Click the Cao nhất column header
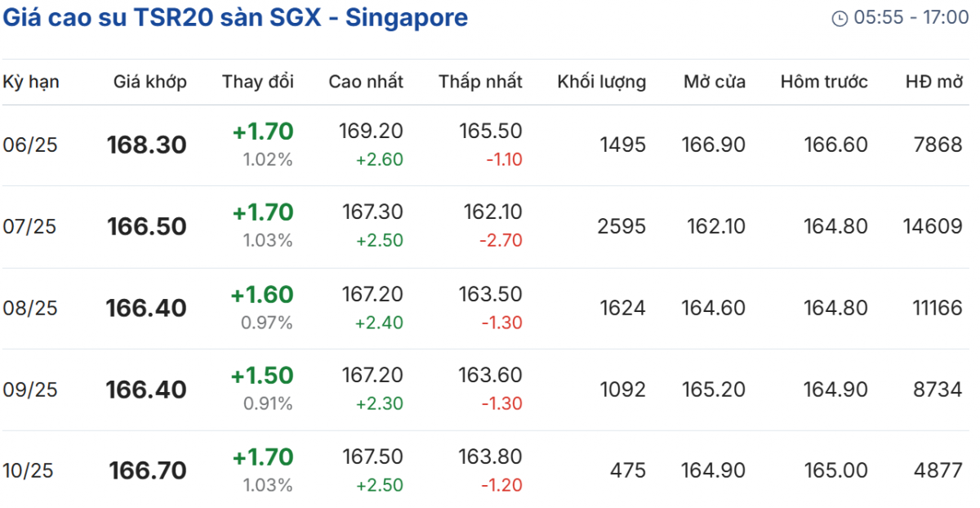Image resolution: width=980 pixels, height=508 pixels. coord(366,82)
